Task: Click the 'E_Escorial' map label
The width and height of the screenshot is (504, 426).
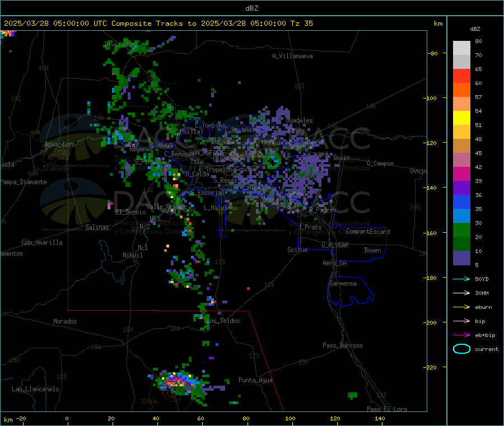Action: point(208,193)
